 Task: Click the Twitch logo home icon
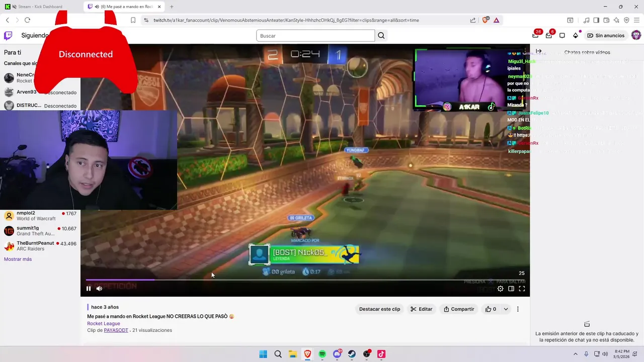[x=8, y=36]
